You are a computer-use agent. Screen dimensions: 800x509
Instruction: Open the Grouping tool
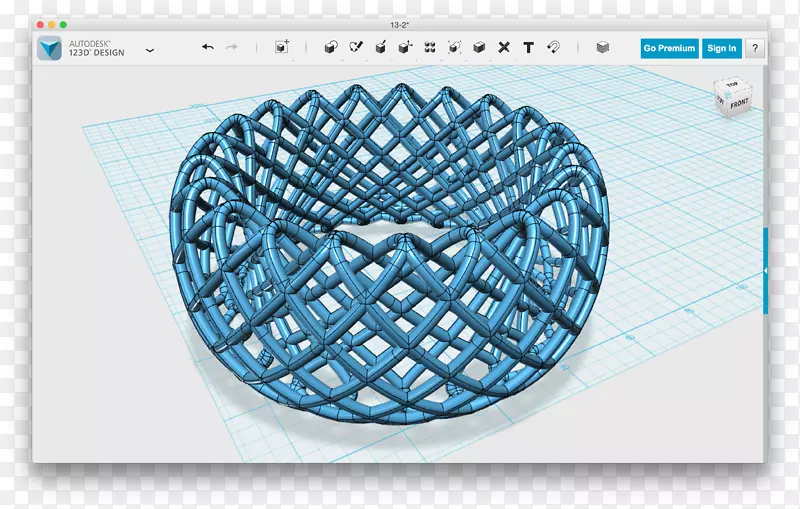pyautogui.click(x=455, y=47)
